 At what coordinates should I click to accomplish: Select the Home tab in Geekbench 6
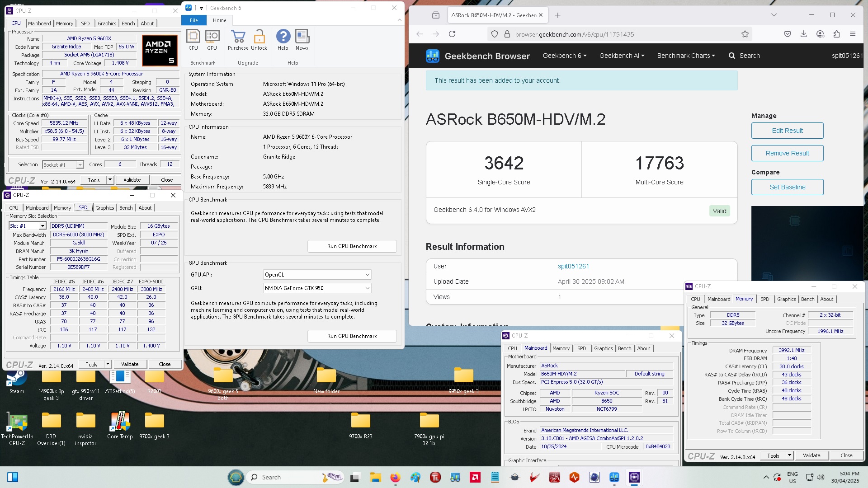pos(220,20)
